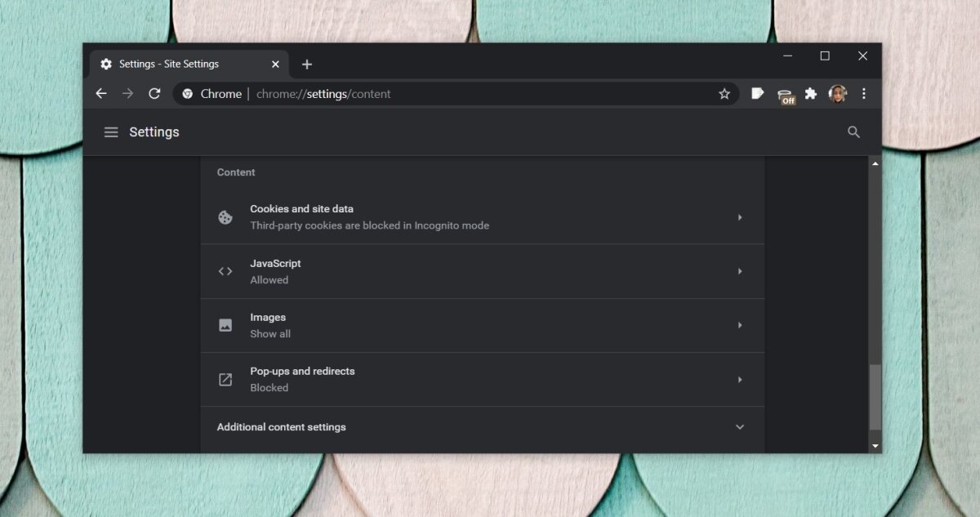The height and width of the screenshot is (517, 980).
Task: Bookmark this page with the star icon
Action: tap(724, 94)
